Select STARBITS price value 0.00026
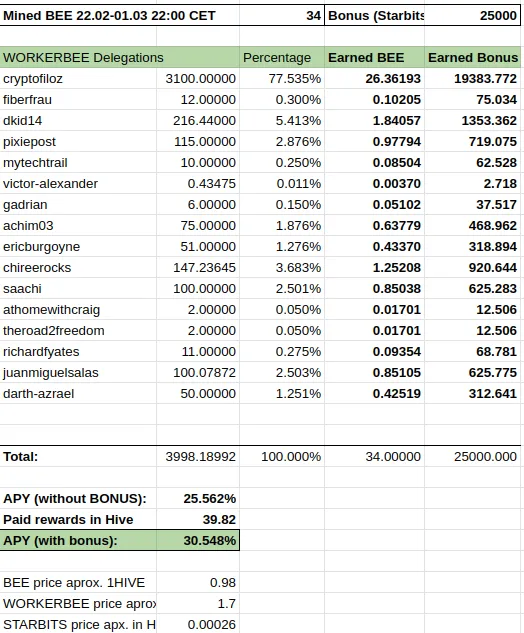524x633 pixels. tap(198, 624)
